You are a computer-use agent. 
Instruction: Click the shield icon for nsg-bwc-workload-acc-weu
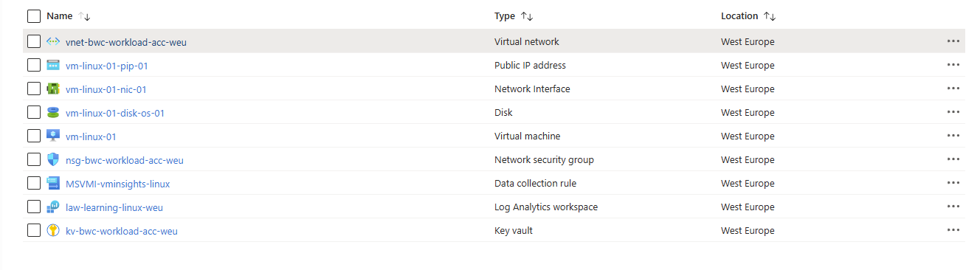(x=53, y=160)
